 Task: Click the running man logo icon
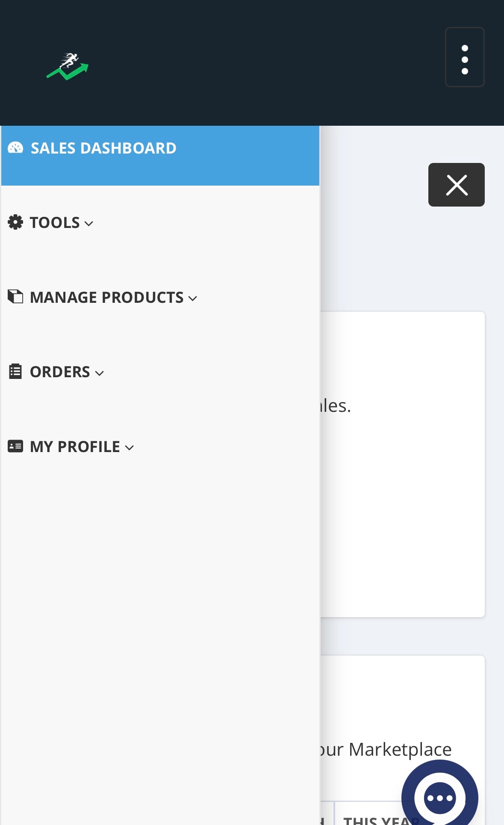click(68, 66)
